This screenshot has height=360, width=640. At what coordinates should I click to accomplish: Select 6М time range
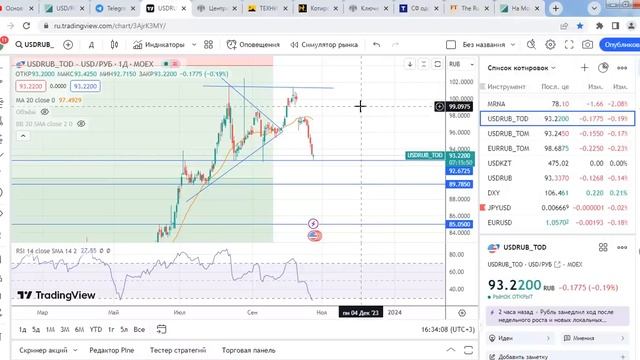79,329
